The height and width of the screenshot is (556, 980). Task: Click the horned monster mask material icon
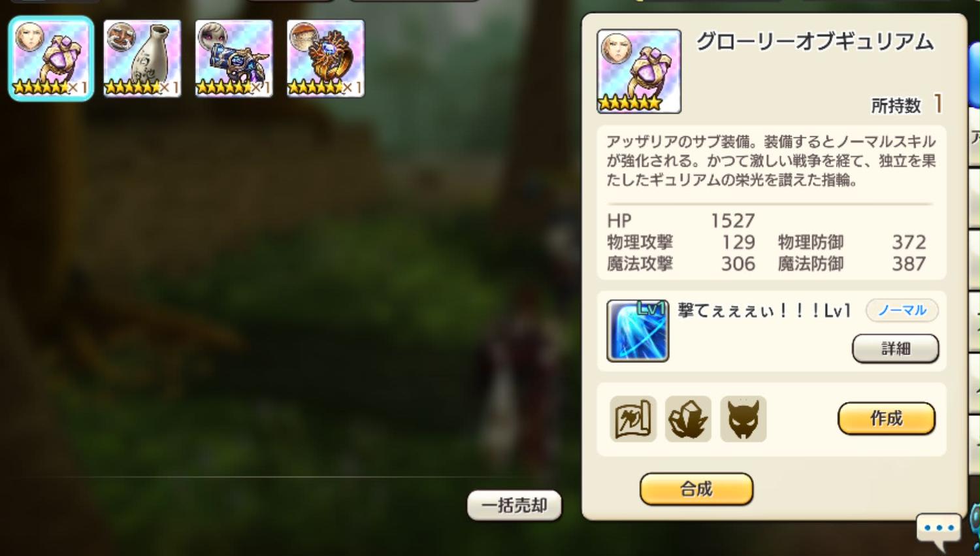coord(743,419)
